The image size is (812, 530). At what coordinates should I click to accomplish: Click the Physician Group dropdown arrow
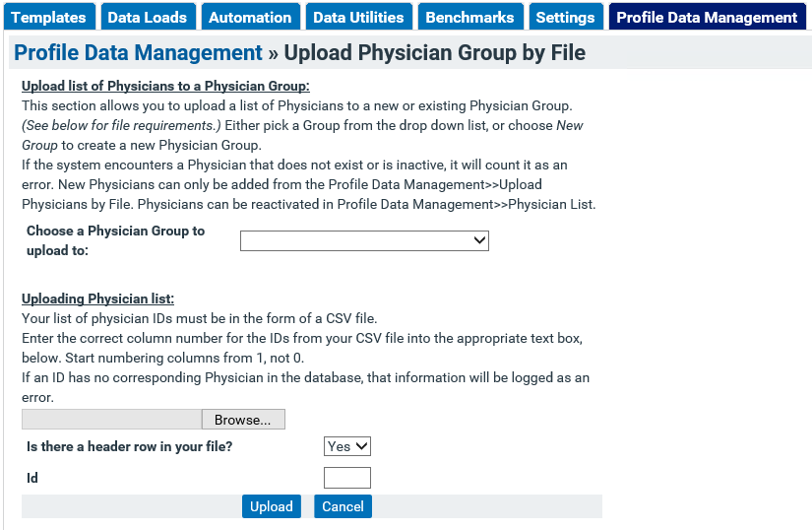479,240
